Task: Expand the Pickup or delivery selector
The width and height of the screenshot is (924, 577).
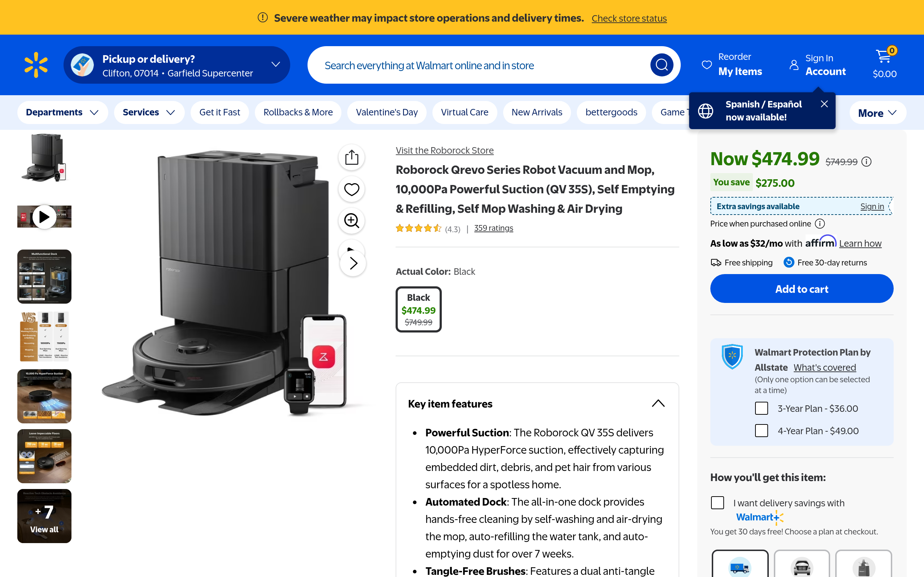Action: pyautogui.click(x=276, y=65)
